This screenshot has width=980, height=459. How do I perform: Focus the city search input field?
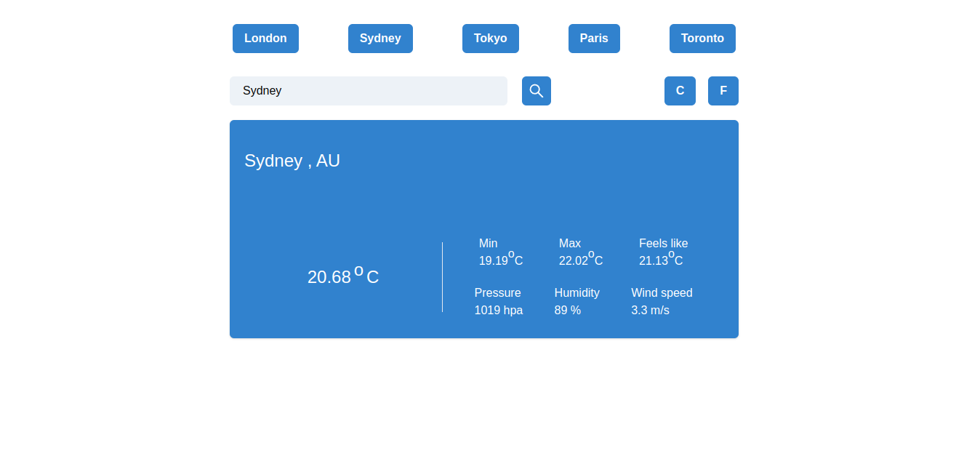click(368, 91)
